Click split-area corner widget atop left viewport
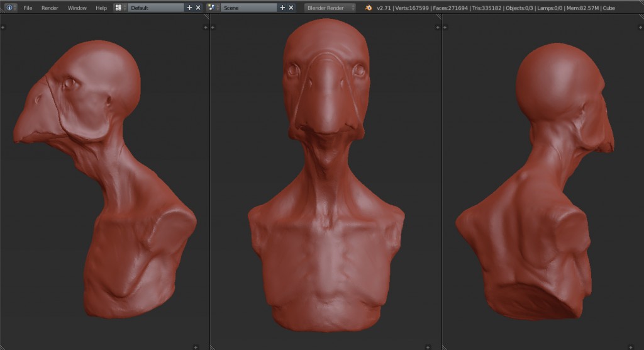 tap(206, 17)
